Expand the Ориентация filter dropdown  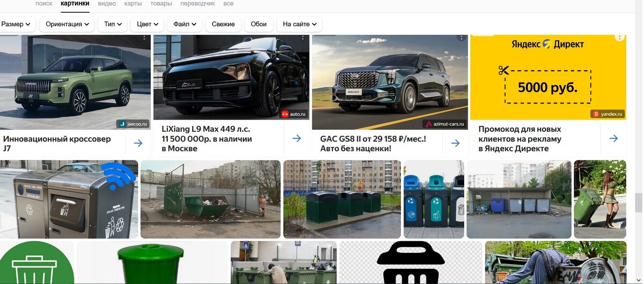67,24
